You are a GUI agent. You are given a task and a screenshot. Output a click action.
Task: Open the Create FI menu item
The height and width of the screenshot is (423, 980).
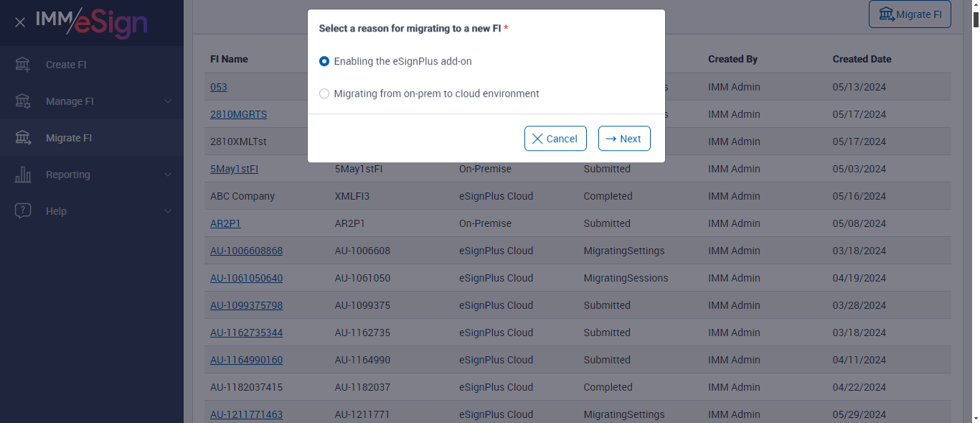click(66, 65)
